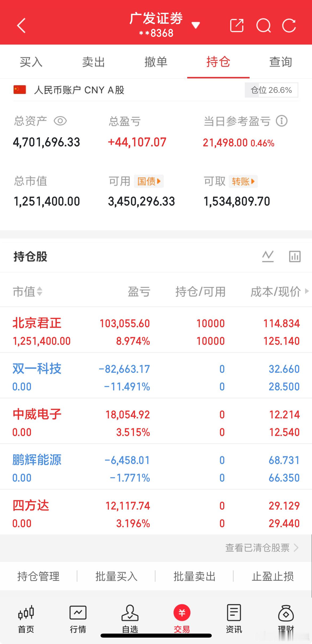Open 查看已清仓股票 link
Image resolution: width=312 pixels, height=644 pixels.
tap(262, 548)
